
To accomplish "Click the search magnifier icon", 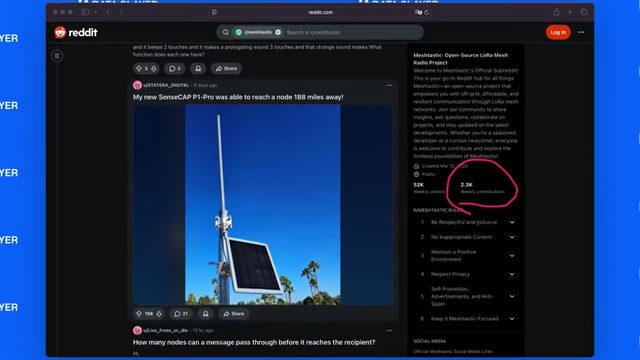I will (x=225, y=32).
